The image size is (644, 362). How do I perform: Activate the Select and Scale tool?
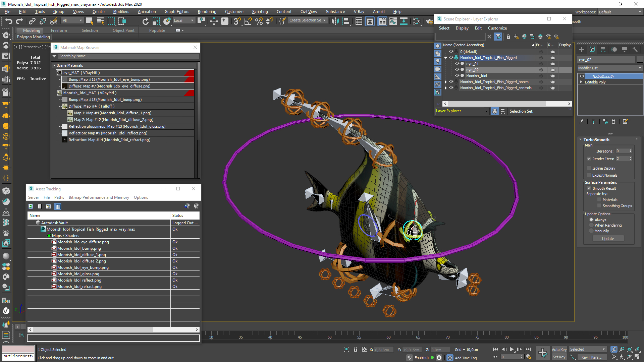[156, 21]
